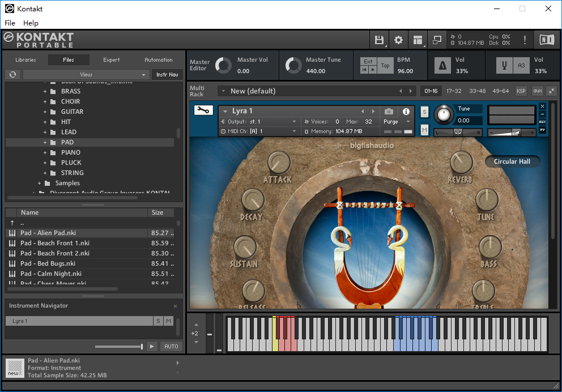Close the Lyra 1 instrument with X
Viewport: 562px width, 392px height.
tap(543, 106)
